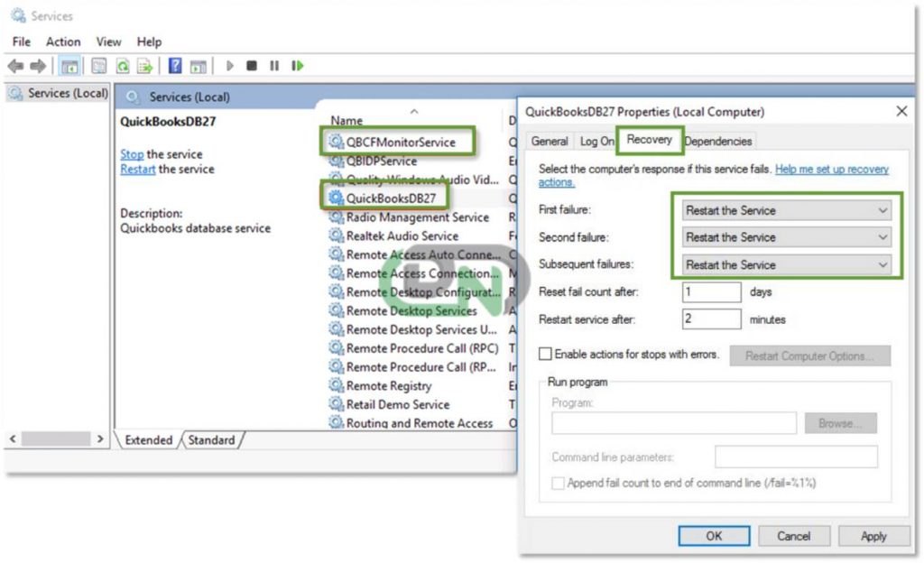The width and height of the screenshot is (924, 563).
Task: Click the gear icon beside QBIDPService
Action: pos(336,161)
